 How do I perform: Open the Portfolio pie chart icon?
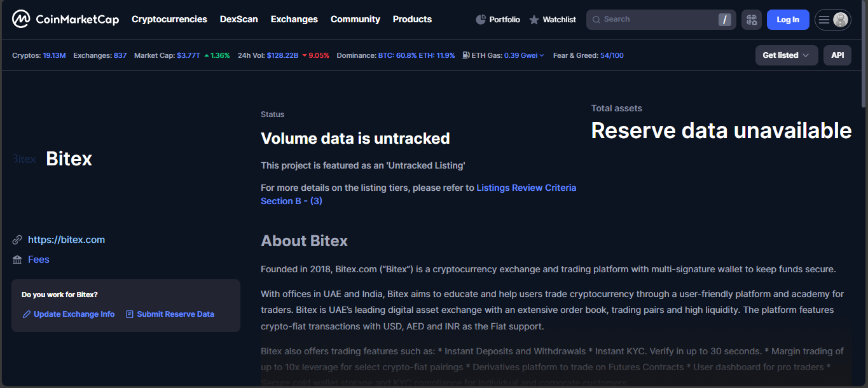coord(481,20)
